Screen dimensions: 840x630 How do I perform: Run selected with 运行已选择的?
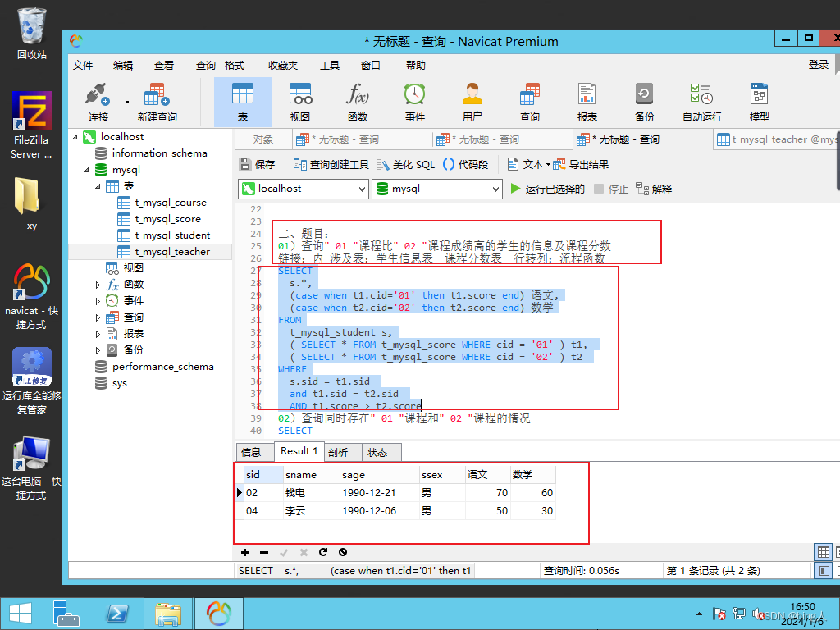tap(547, 189)
